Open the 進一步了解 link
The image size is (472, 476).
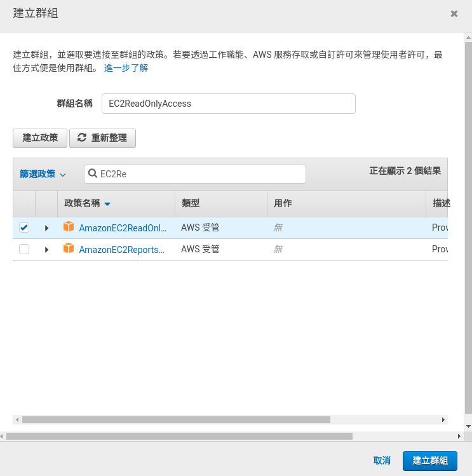click(126, 68)
